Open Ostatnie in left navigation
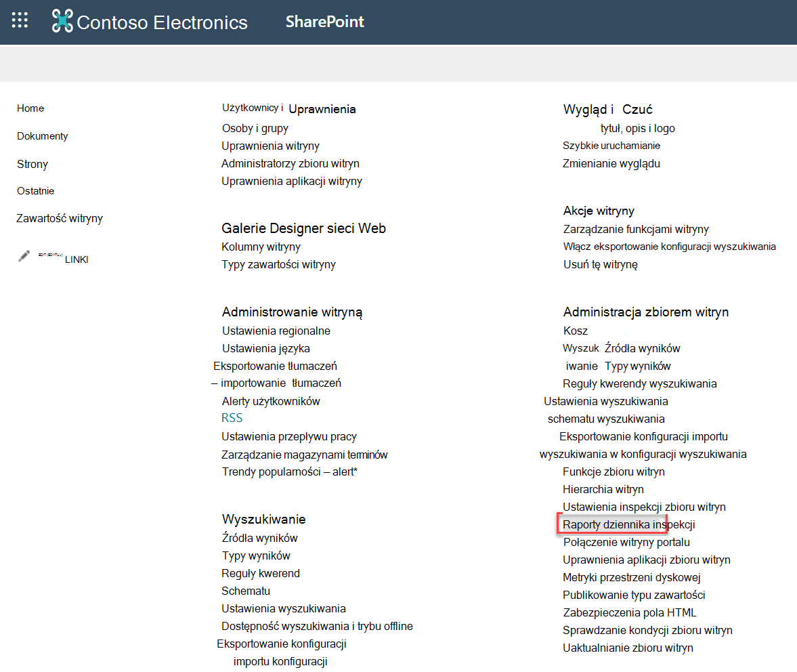Image resolution: width=797 pixels, height=672 pixels. click(x=36, y=191)
